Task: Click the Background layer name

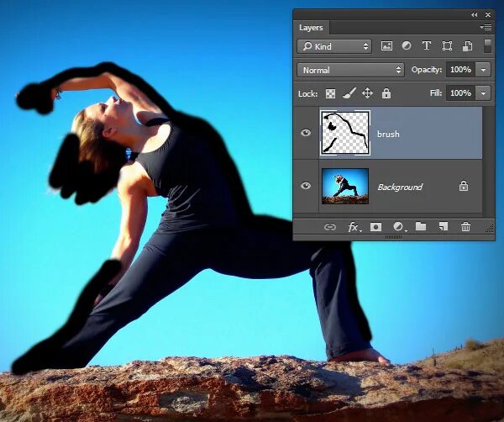Action: 400,187
